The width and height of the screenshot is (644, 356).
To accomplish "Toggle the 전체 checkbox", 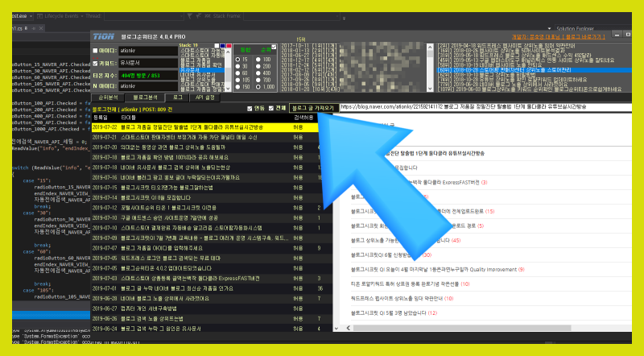I will [270, 109].
